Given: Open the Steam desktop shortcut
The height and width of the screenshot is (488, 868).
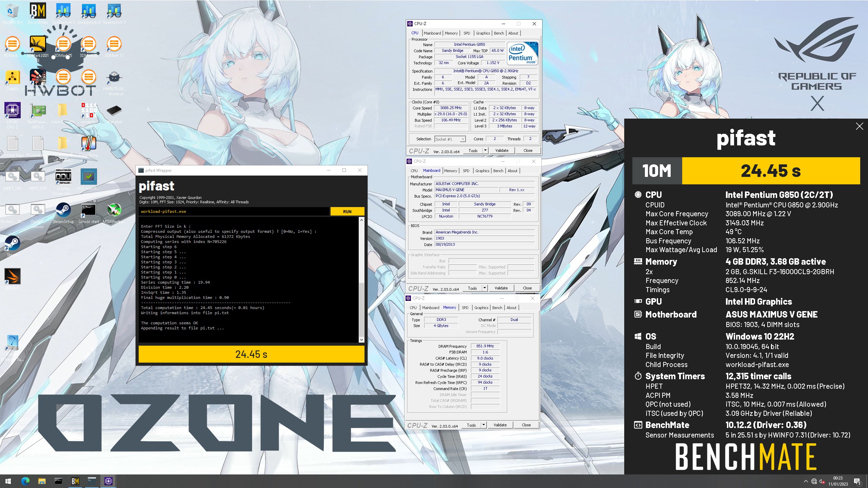Looking at the screenshot, I should (x=12, y=246).
